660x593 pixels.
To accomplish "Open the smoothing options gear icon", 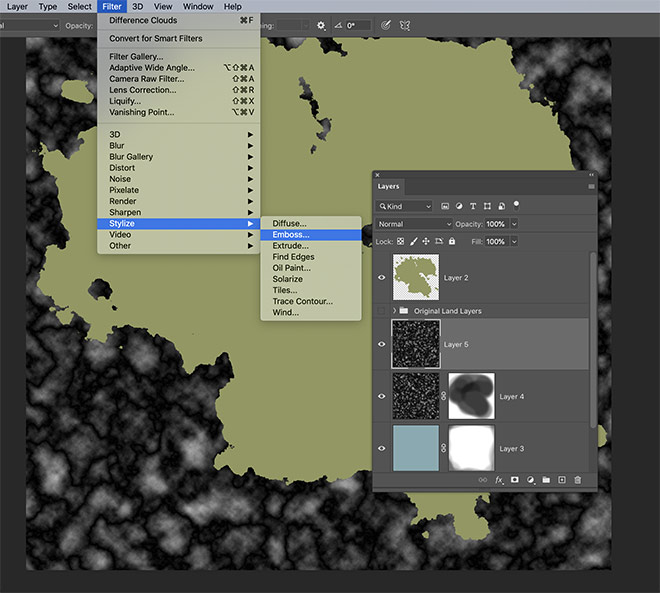I will click(x=321, y=25).
